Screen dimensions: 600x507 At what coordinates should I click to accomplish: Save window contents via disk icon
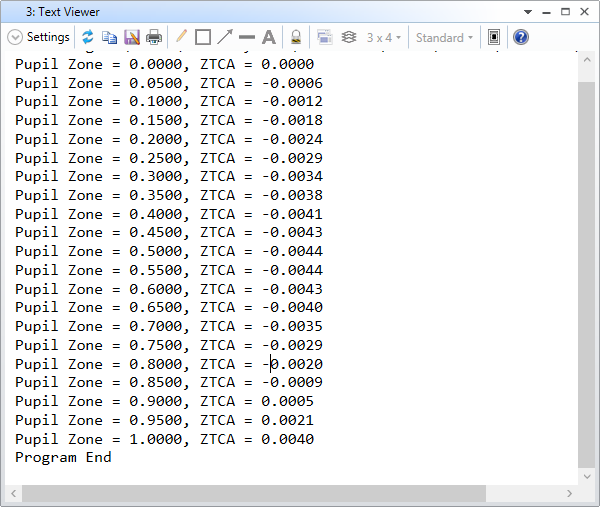click(x=132, y=37)
